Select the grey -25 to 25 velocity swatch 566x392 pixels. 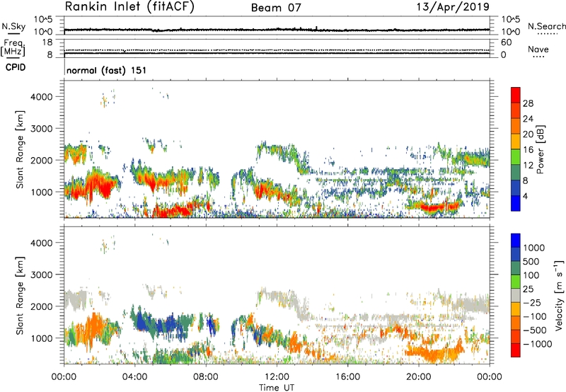(516, 295)
